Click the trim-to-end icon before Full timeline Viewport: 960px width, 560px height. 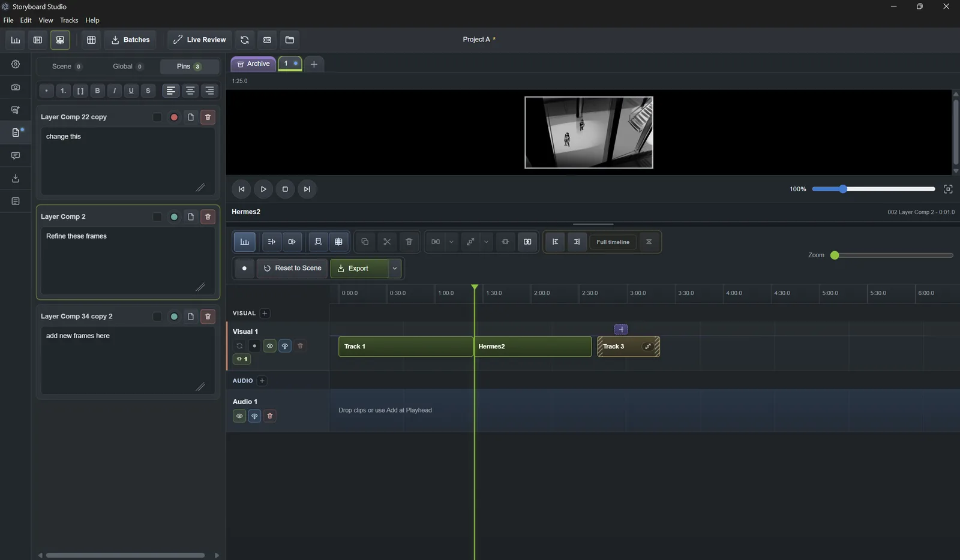click(577, 242)
